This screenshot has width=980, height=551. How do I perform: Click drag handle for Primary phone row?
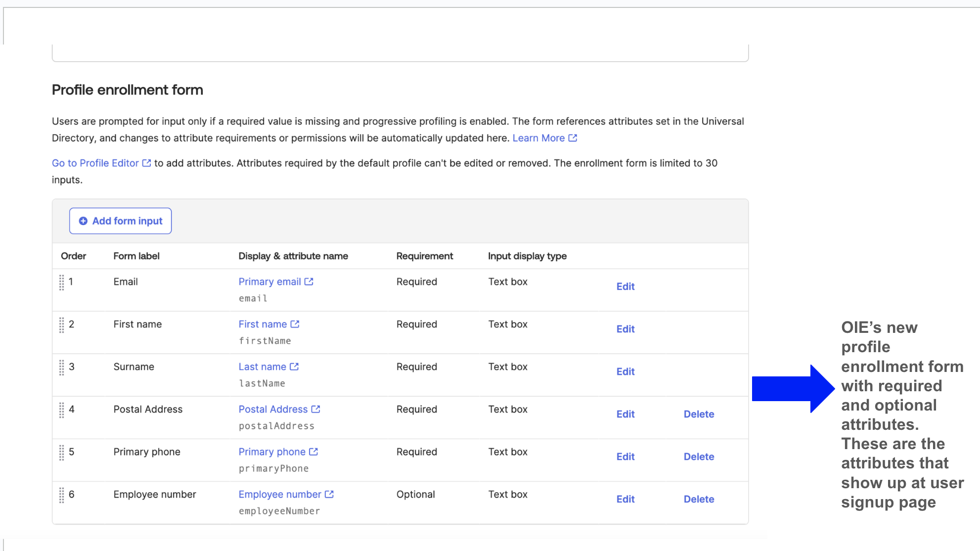pos(62,453)
